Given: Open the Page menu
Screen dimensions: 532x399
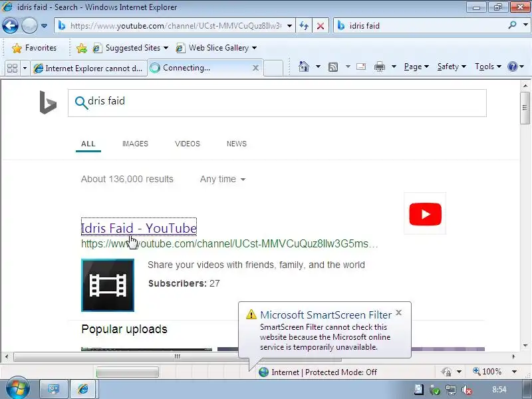Looking at the screenshot, I should point(416,66).
